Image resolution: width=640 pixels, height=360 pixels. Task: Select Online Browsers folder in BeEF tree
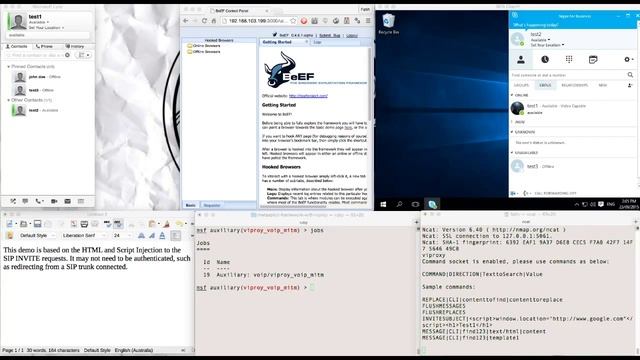point(204,46)
